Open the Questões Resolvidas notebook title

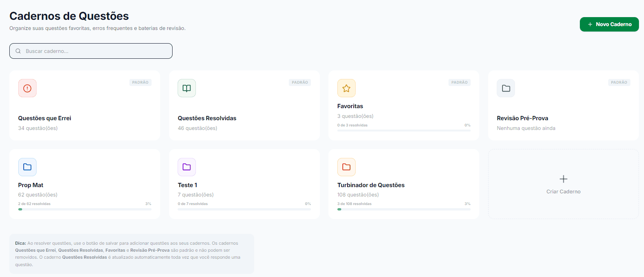pyautogui.click(x=207, y=118)
